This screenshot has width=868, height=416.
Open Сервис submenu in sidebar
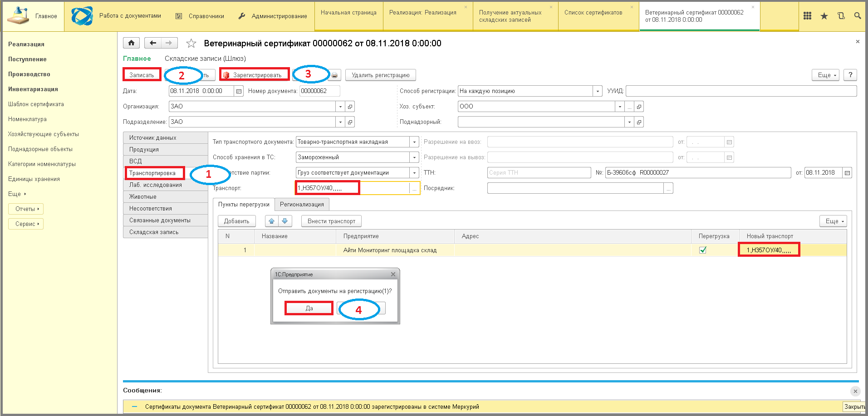click(x=26, y=224)
